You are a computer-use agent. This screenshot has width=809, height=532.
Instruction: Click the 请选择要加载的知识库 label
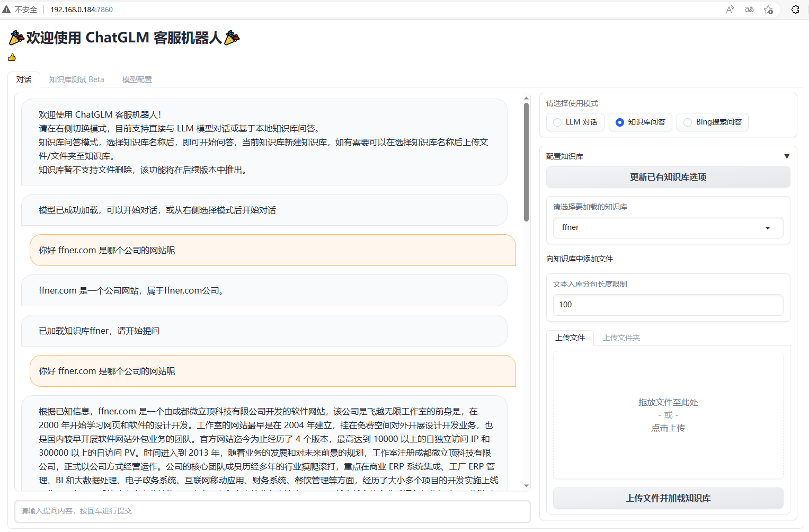coord(590,207)
